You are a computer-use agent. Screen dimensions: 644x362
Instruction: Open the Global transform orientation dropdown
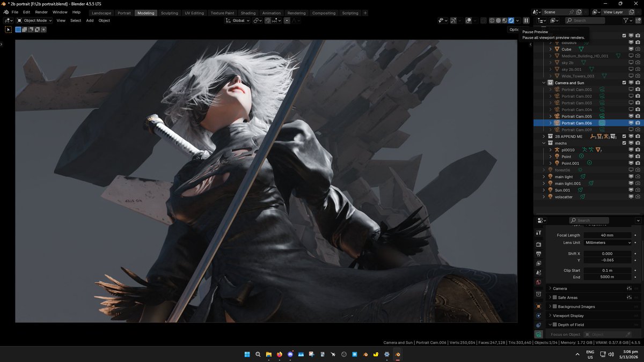pyautogui.click(x=237, y=20)
